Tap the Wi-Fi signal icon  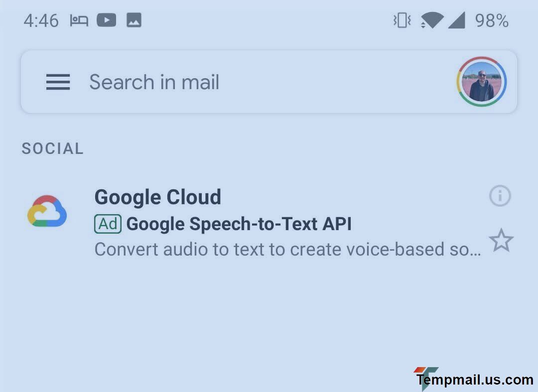pos(431,20)
